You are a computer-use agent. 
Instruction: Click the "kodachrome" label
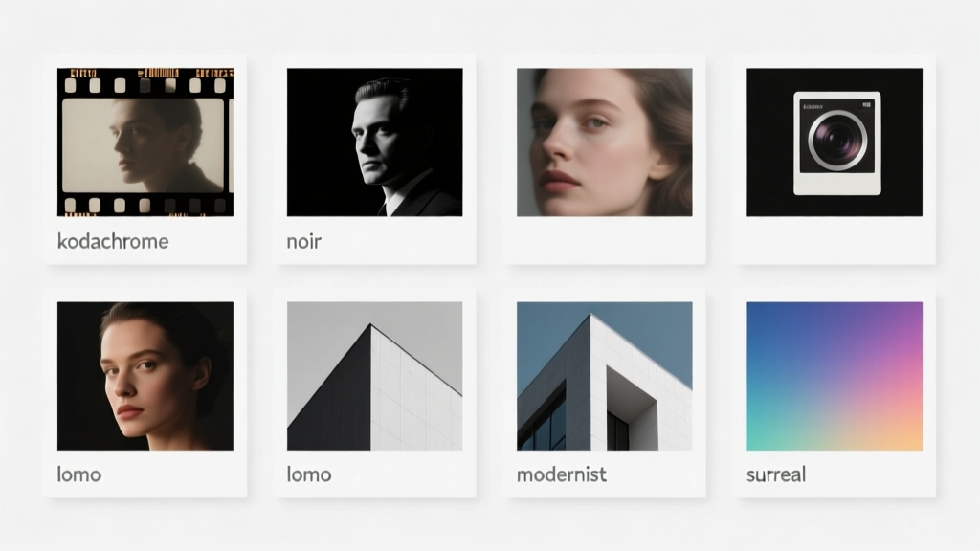click(x=113, y=241)
